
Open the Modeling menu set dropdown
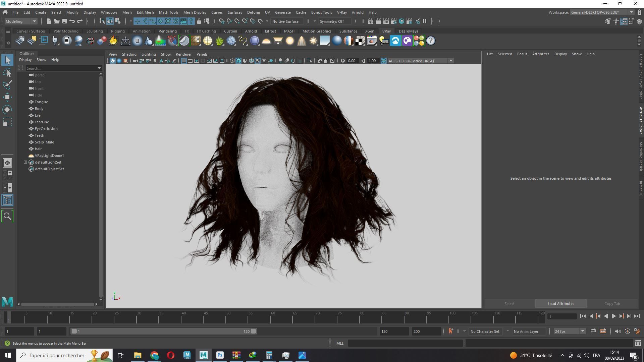21,21
